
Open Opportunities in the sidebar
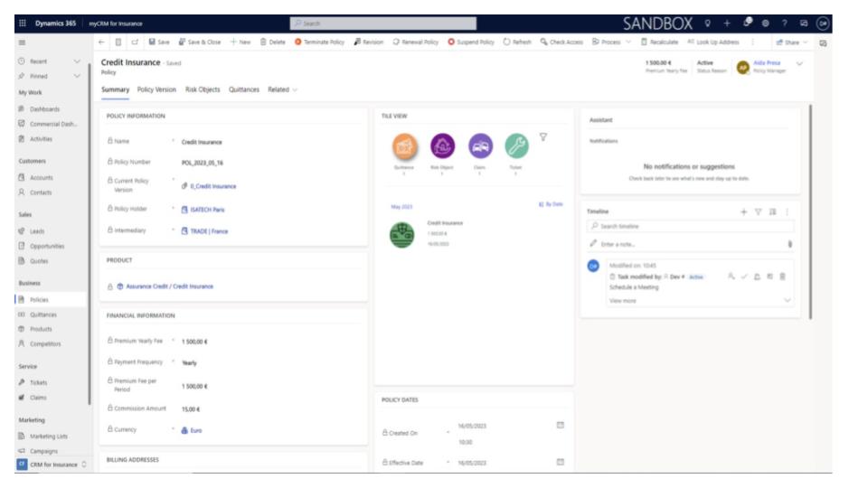[46, 246]
